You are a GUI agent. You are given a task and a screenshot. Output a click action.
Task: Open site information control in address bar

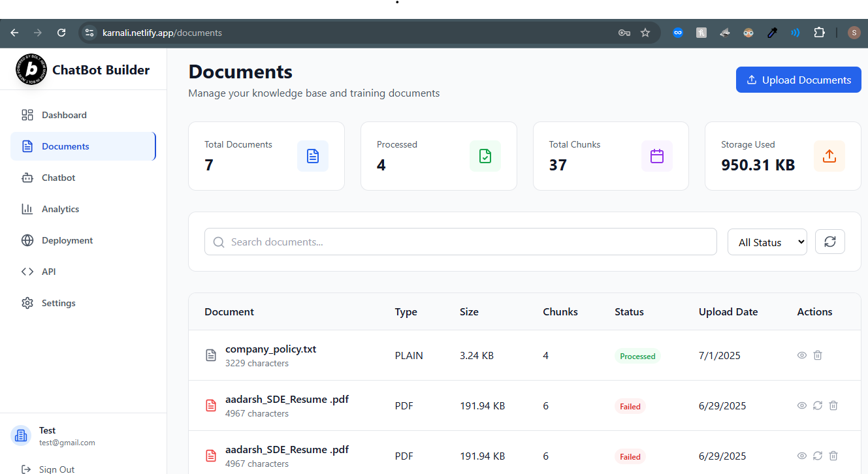pos(89,33)
